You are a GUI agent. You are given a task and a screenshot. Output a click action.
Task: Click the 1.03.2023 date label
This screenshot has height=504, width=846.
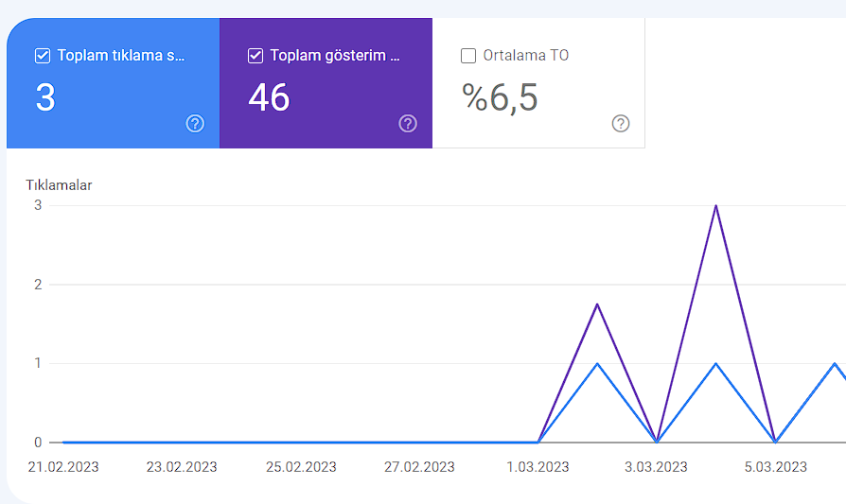[x=538, y=467]
